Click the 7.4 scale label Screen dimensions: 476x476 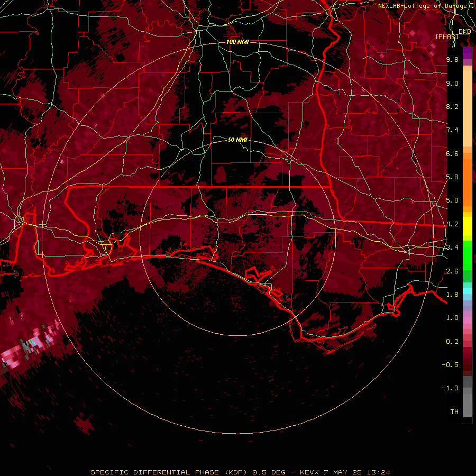tap(452, 130)
